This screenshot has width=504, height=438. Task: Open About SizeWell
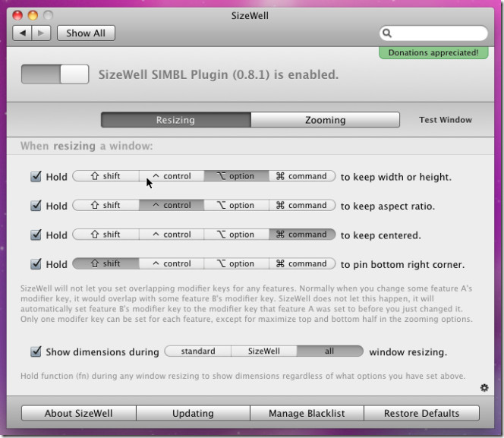tap(79, 413)
